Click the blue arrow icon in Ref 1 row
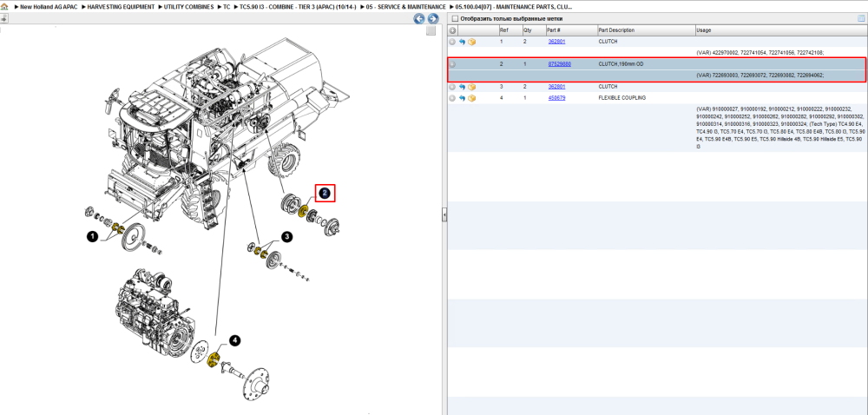The image size is (868, 415). pyautogui.click(x=463, y=42)
